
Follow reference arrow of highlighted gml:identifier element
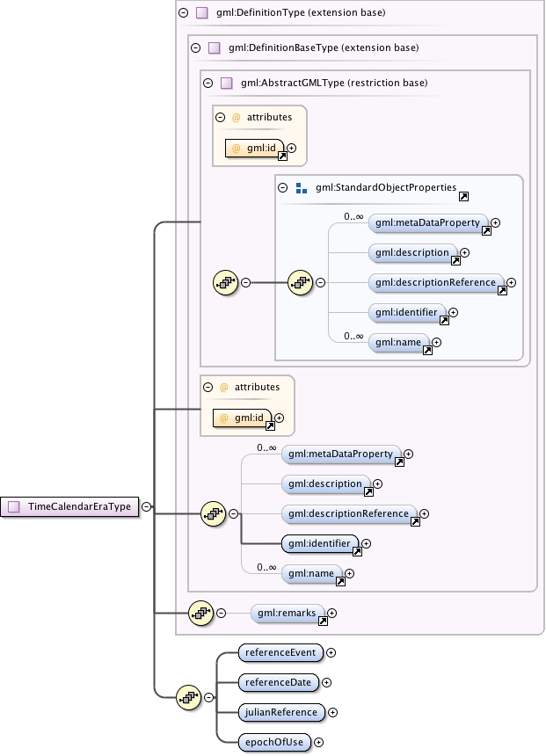[x=358, y=551]
